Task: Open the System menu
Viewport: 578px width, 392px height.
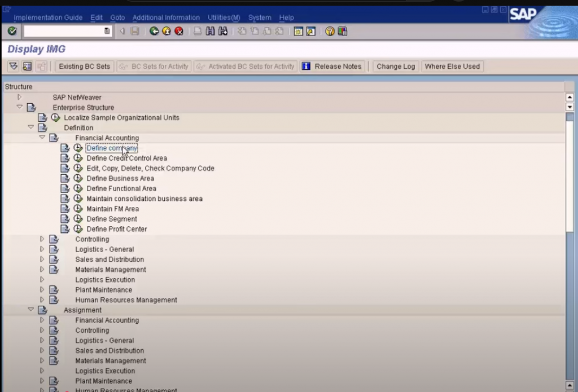Action: (260, 17)
